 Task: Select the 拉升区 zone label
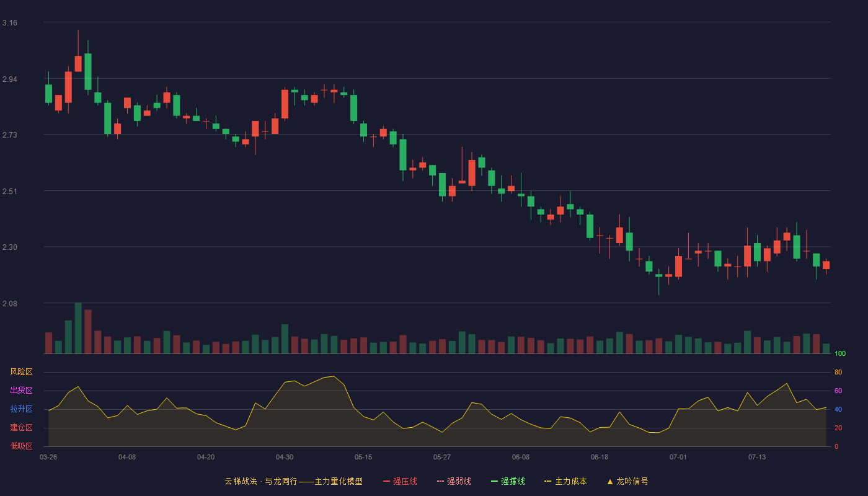[21, 409]
